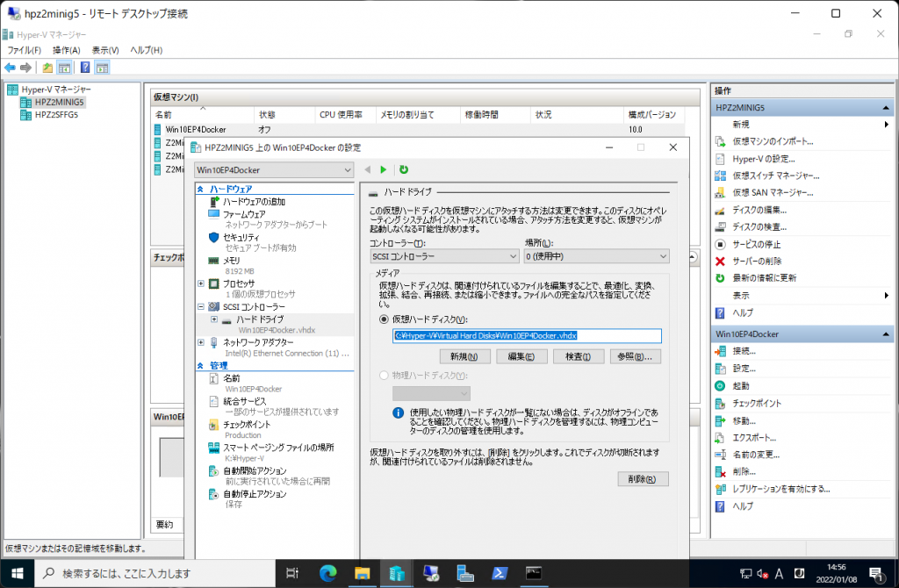Click 接続 action for Win10EP4Docker

pyautogui.click(x=744, y=351)
